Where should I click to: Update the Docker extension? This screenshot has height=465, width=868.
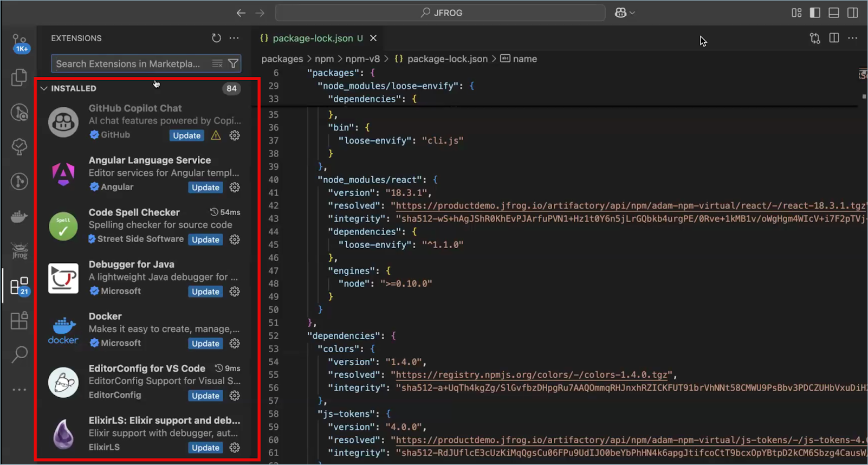click(x=205, y=344)
